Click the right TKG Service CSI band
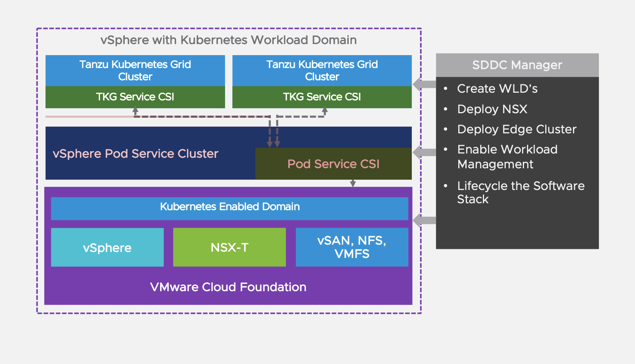Image resolution: width=635 pixels, height=364 pixels. (x=321, y=97)
